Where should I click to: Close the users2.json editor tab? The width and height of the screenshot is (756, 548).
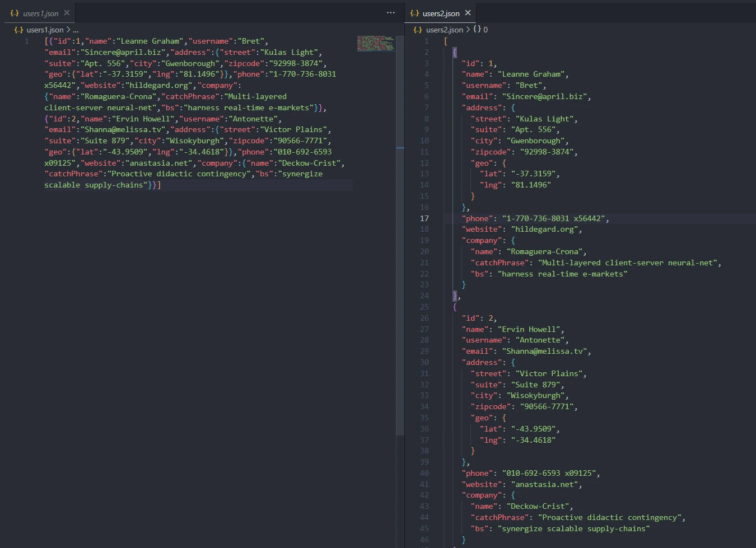[x=468, y=13]
